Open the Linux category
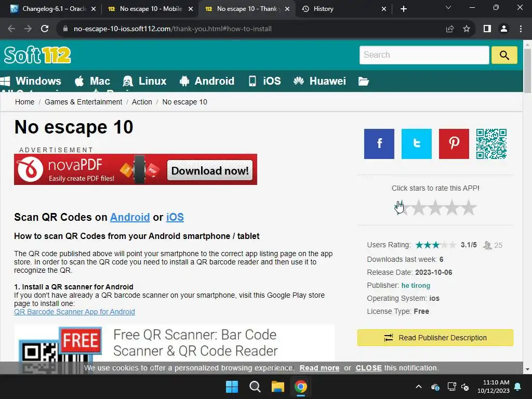The height and width of the screenshot is (399, 532). pyautogui.click(x=144, y=81)
